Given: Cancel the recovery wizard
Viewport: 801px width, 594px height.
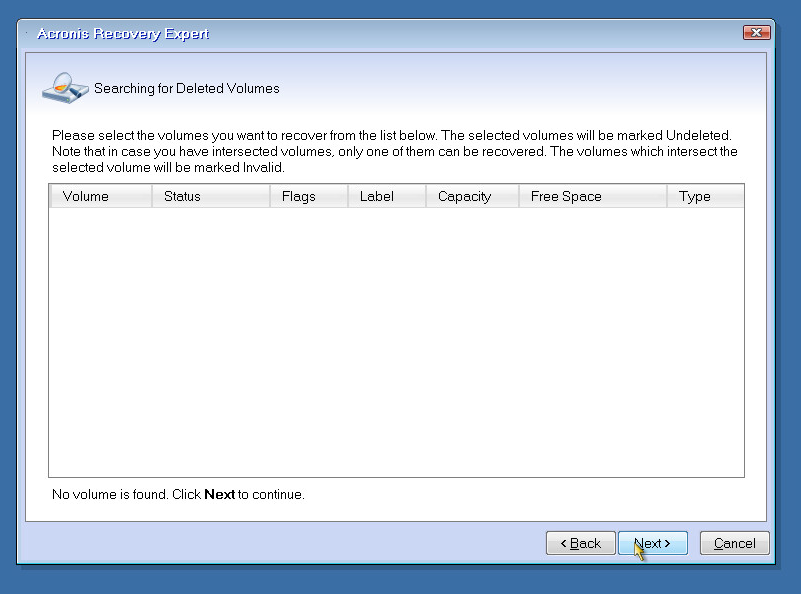Looking at the screenshot, I should click(734, 543).
